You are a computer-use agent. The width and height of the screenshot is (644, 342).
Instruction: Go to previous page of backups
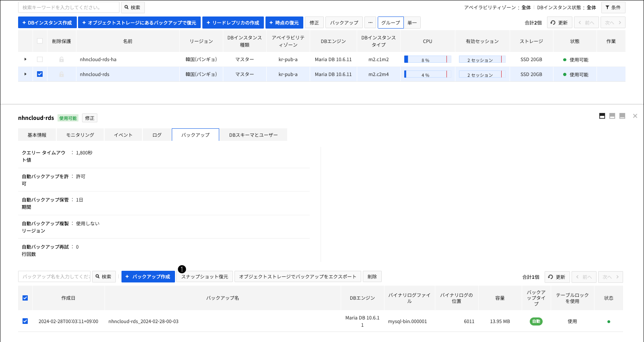pos(584,277)
